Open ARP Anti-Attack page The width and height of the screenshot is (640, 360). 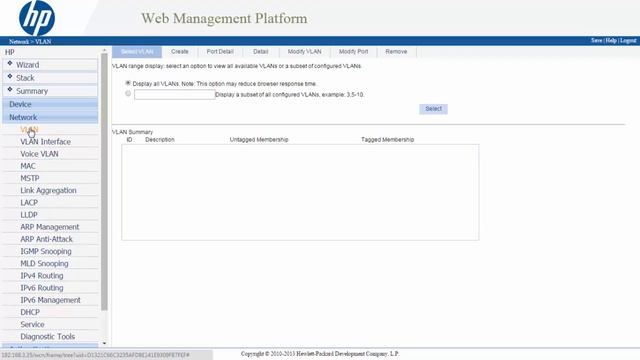tap(46, 239)
